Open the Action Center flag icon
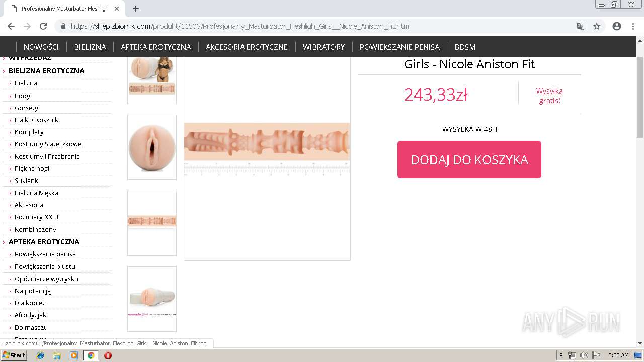 pyautogui.click(x=596, y=355)
